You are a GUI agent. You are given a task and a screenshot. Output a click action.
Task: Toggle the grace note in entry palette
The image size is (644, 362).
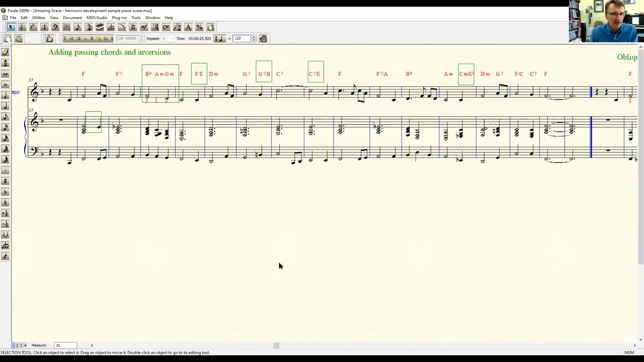[6, 256]
